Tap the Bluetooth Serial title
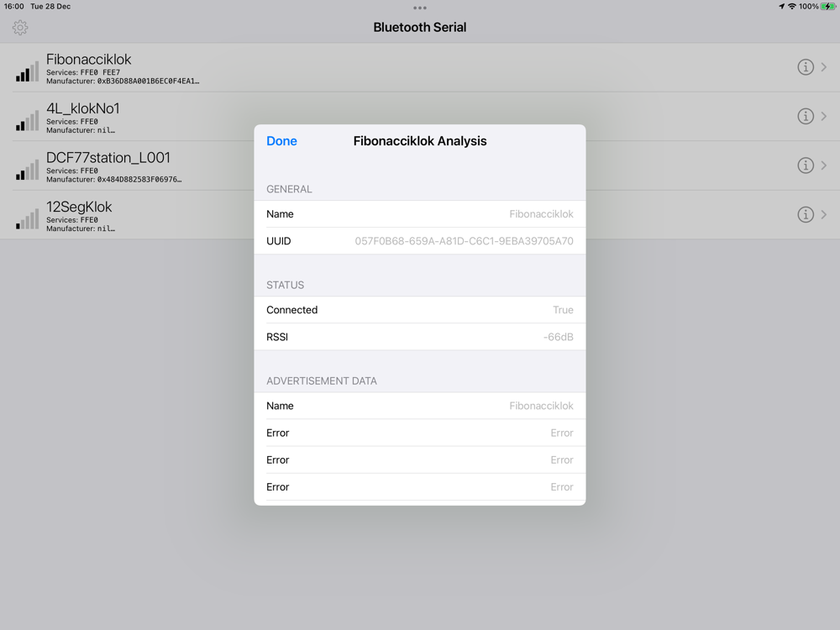This screenshot has width=840, height=630. click(420, 28)
